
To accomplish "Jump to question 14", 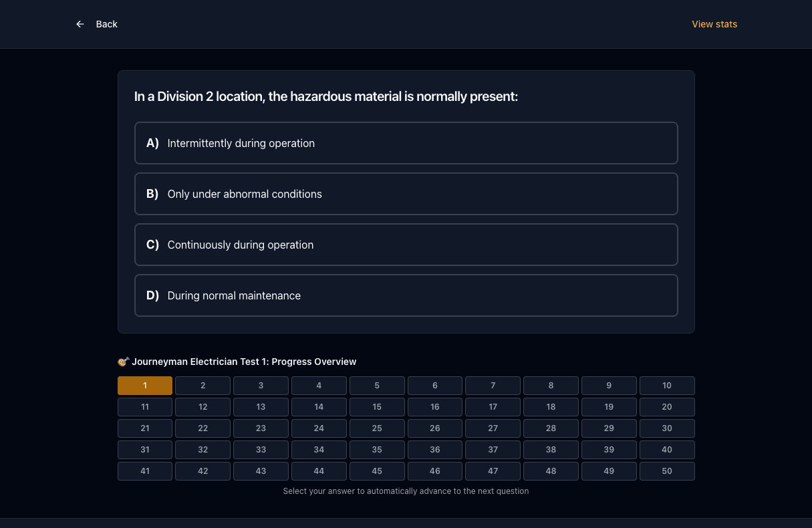I will (x=319, y=407).
